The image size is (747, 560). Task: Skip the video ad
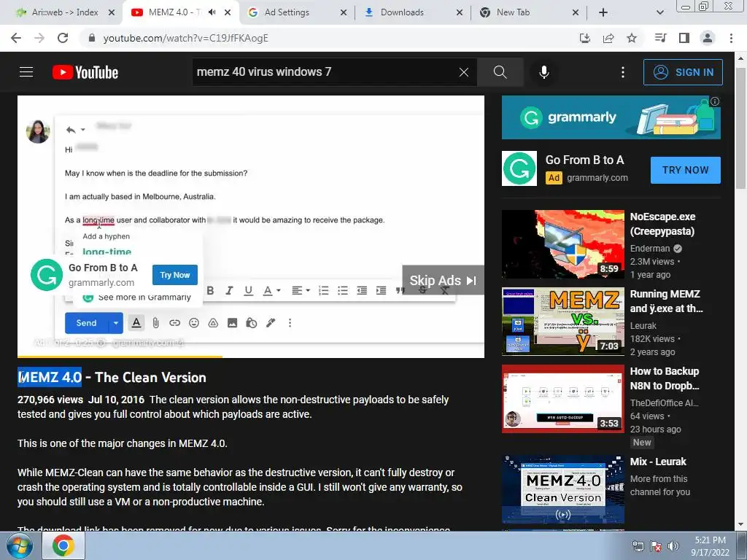(x=443, y=281)
